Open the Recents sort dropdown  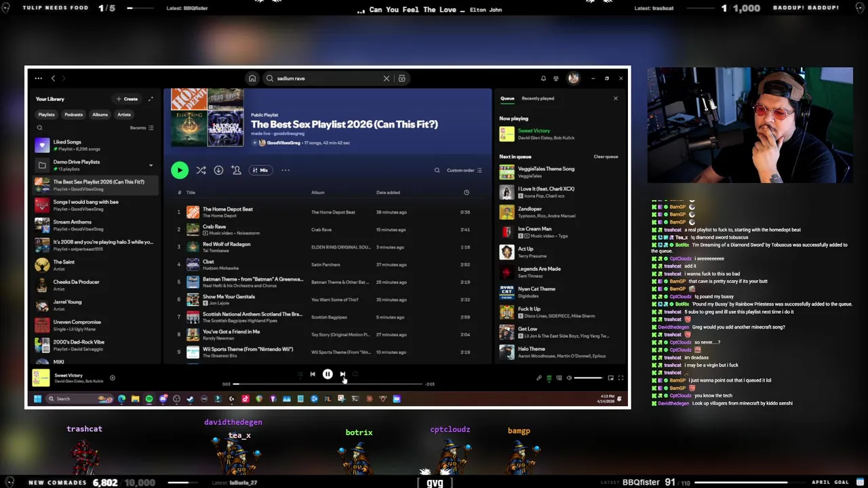point(141,127)
